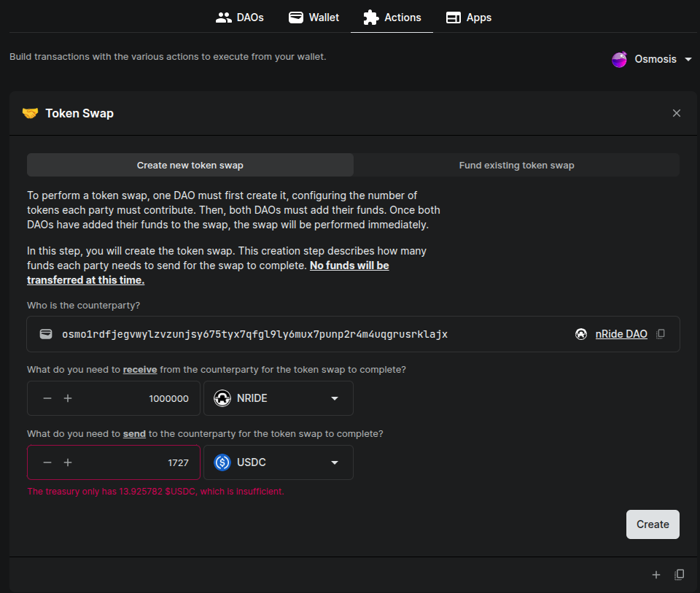Viewport: 700px width, 593px height.
Task: Decrease the receive amount of NRIDE
Action: pos(47,398)
